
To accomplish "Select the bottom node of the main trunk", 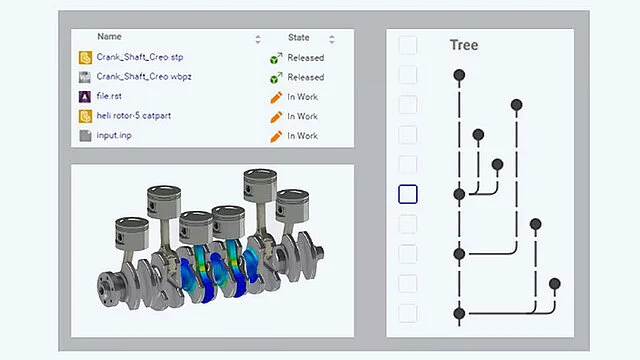I will point(459,313).
